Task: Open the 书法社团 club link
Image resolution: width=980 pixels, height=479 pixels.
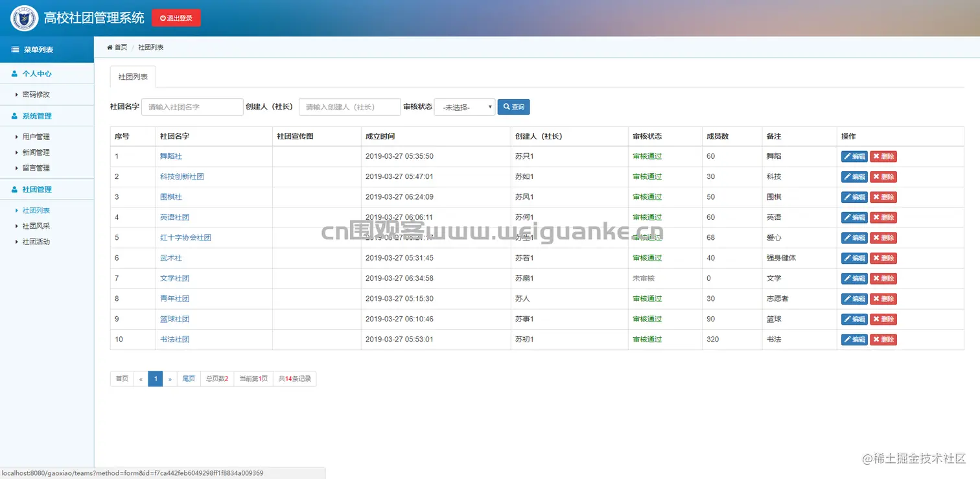Action: (175, 340)
